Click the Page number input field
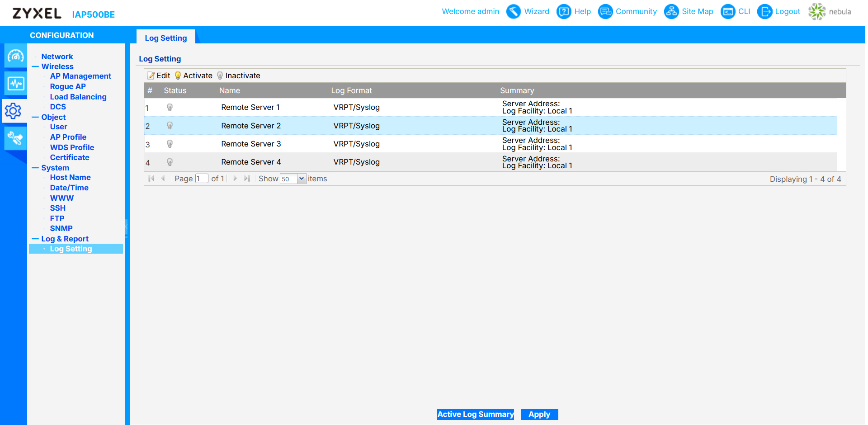This screenshot has height=425, width=868. coord(201,179)
